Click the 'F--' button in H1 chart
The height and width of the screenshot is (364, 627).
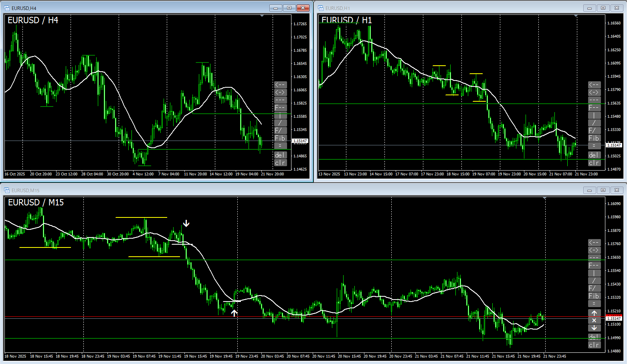click(x=594, y=107)
